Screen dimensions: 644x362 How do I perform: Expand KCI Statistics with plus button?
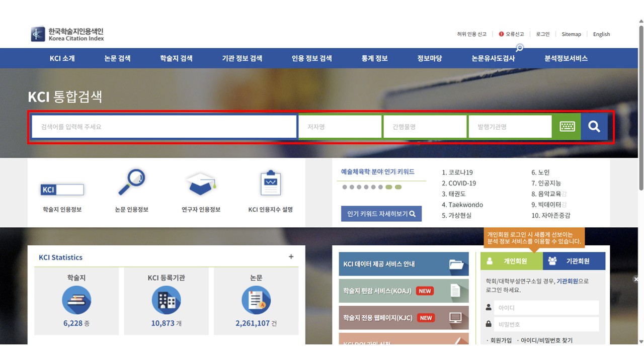click(x=291, y=257)
